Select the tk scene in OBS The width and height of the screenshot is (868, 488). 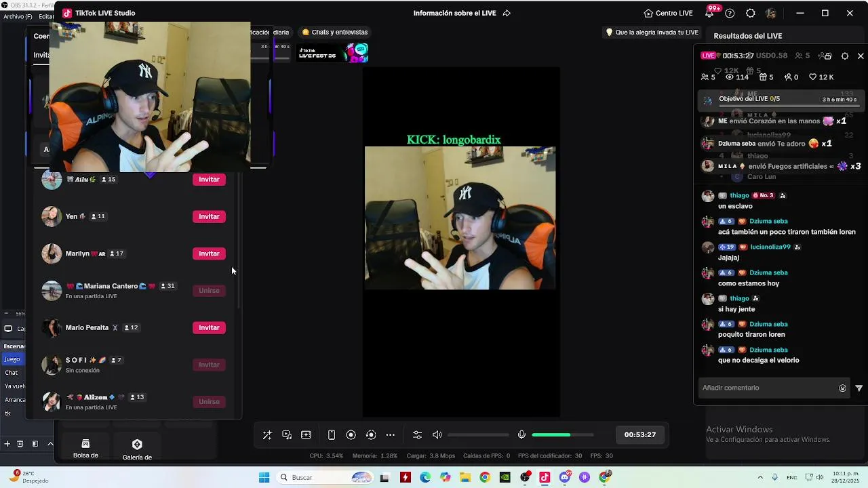click(x=8, y=413)
